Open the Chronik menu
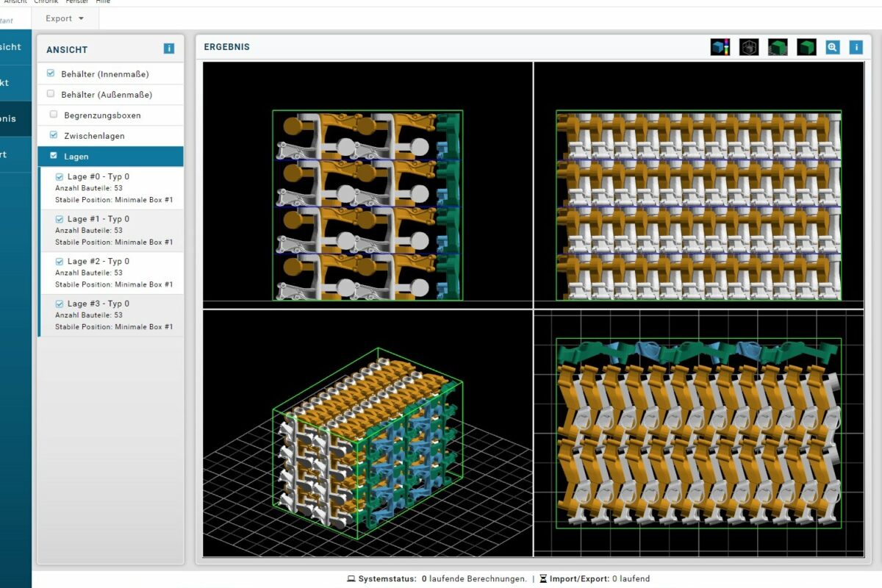882x588 pixels. pos(47,1)
